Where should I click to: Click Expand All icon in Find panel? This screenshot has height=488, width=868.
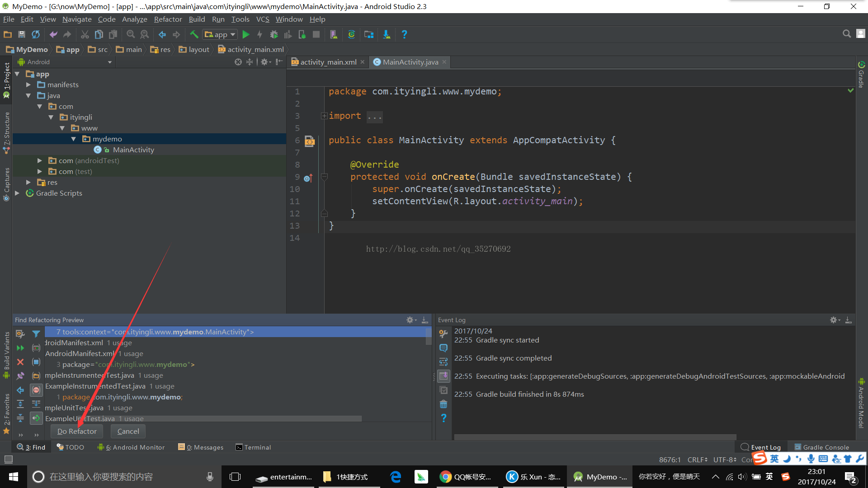(x=20, y=404)
